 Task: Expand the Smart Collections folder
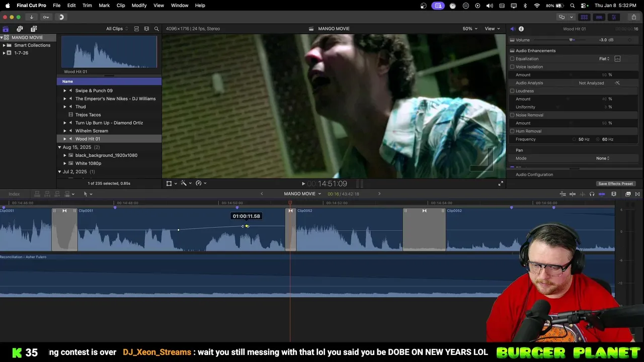(x=4, y=45)
